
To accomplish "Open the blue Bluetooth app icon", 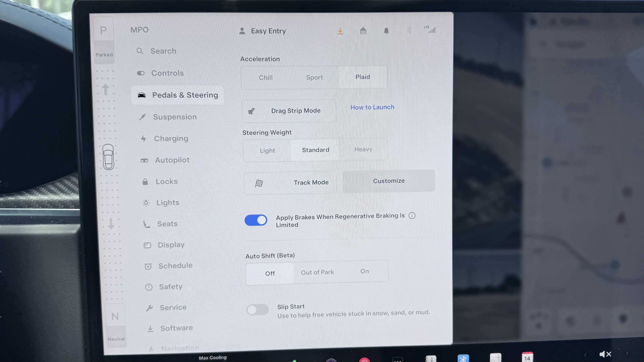I will coord(463,358).
